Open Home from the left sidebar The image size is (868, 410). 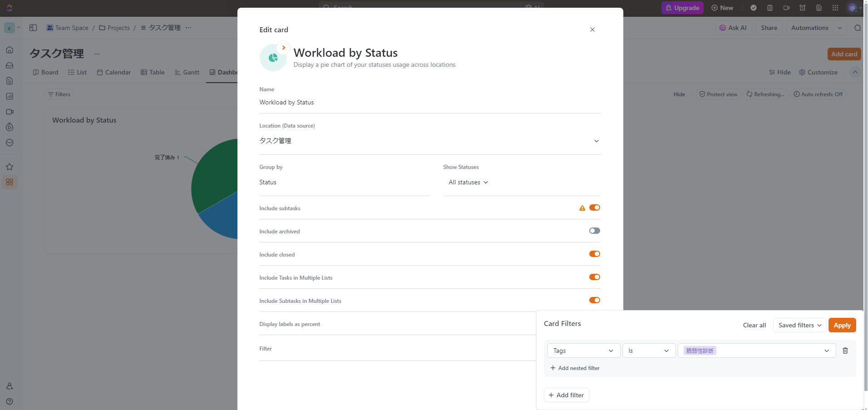point(10,50)
